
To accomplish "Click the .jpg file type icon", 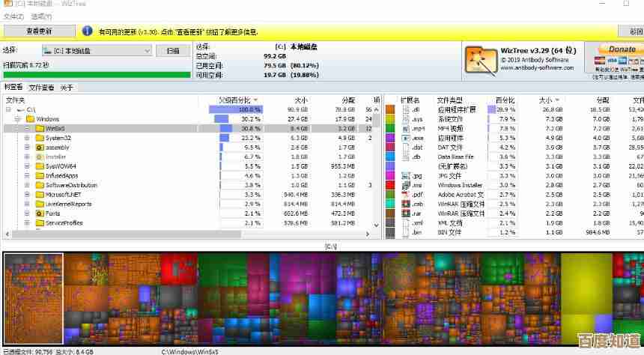I will coord(406,176).
